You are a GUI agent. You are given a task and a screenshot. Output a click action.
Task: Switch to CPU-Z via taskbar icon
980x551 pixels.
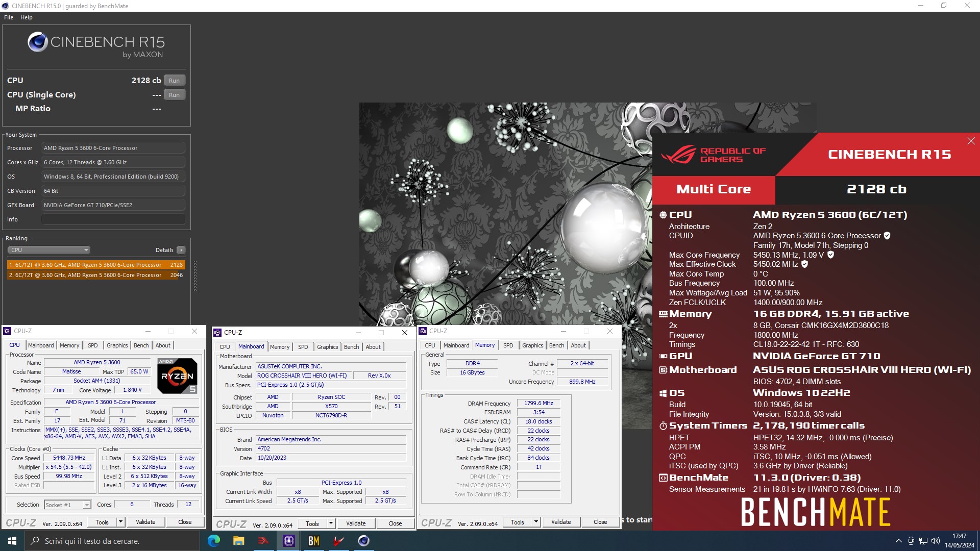coord(288,541)
